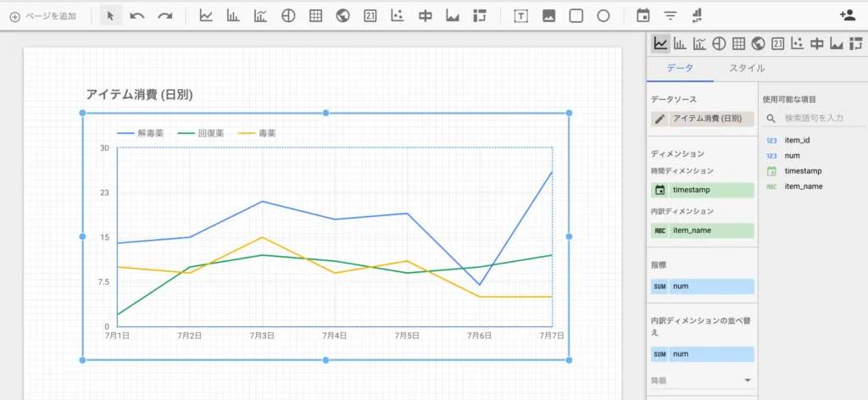The width and height of the screenshot is (868, 400).
Task: Switch chart type to pie in side panel
Action: [x=719, y=44]
